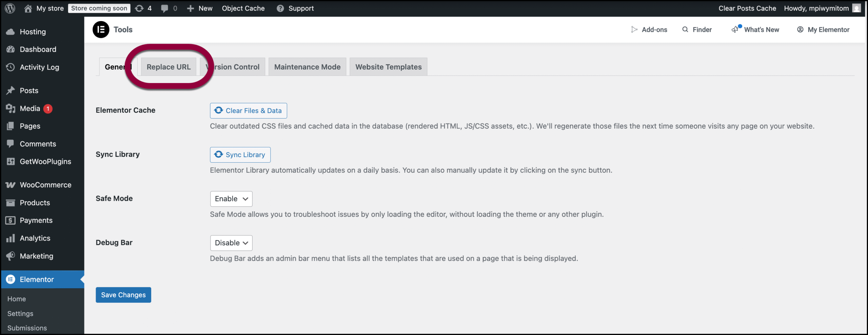Select the General tab
Screen dimensions: 868x335
tap(118, 67)
